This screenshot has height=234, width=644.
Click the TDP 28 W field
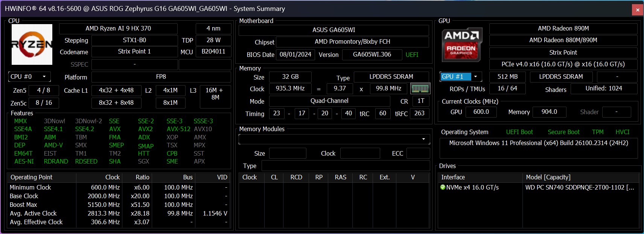coord(213,40)
